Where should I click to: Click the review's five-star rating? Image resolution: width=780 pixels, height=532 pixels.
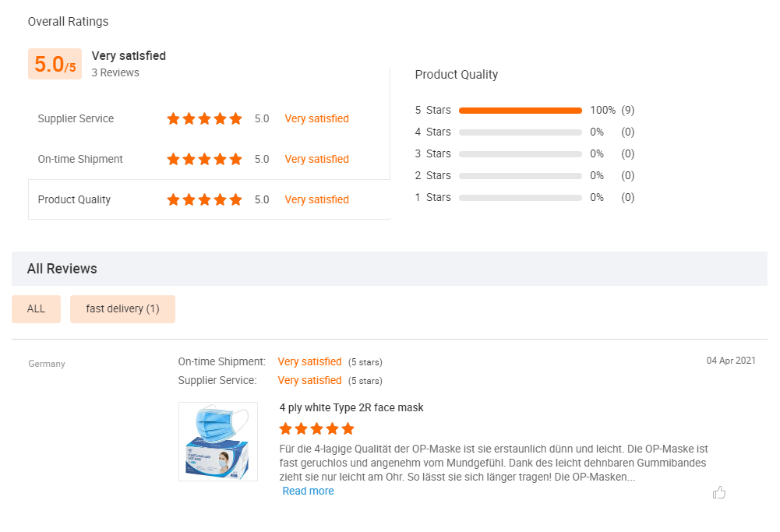pos(316,428)
